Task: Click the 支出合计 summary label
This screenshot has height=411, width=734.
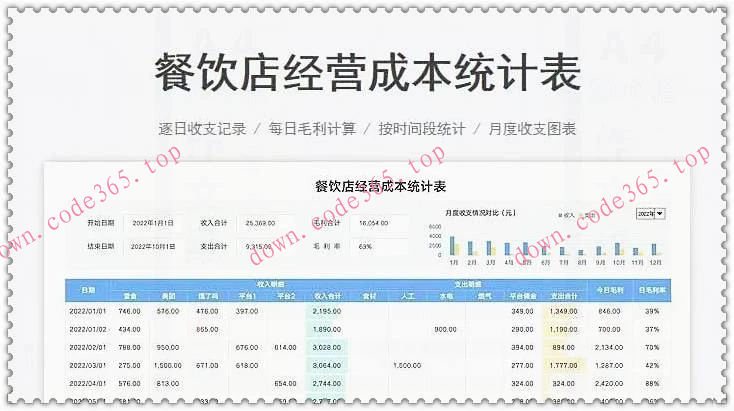Action: point(213,246)
